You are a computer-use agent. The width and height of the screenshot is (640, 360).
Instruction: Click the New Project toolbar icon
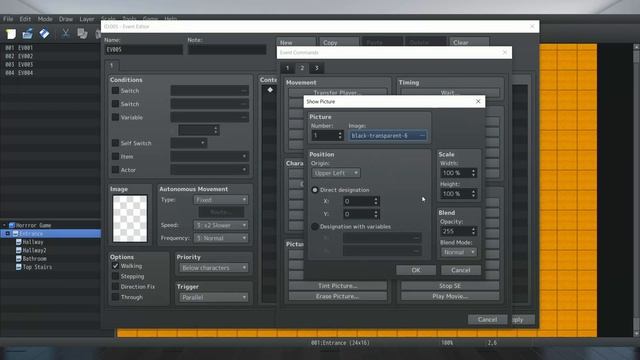[11, 33]
